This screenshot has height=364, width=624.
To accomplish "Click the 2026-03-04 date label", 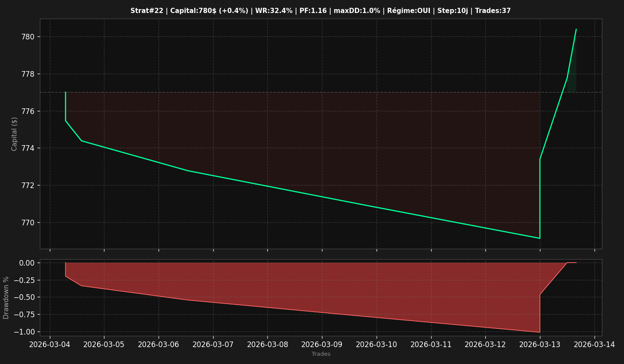I will coord(50,344).
